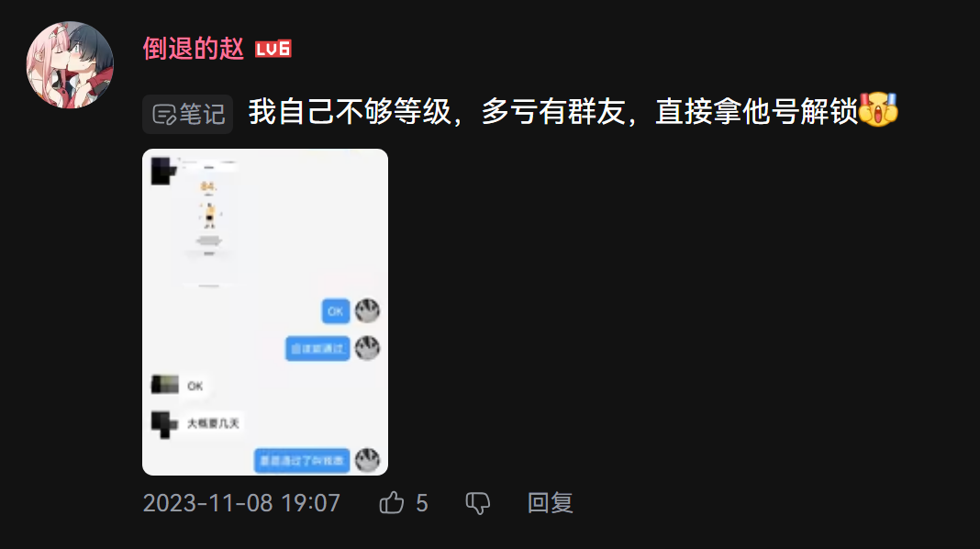Click the 2023-11-08 19:07 timestamp

coord(241,503)
